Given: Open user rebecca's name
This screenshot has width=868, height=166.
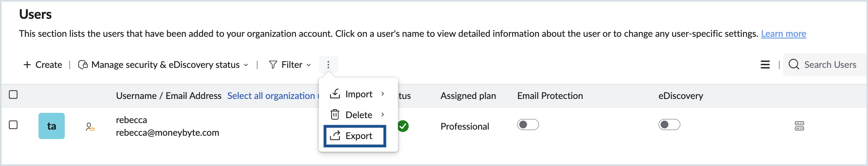Looking at the screenshot, I should 132,120.
